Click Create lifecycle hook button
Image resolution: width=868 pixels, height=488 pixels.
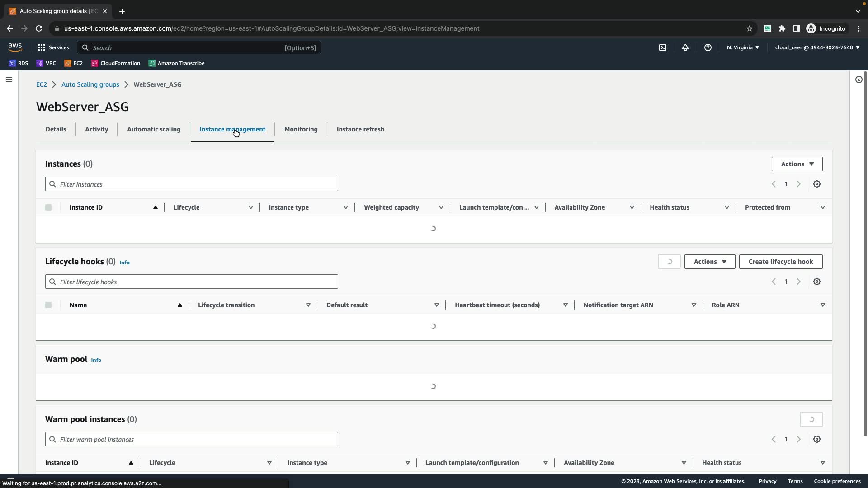tap(780, 262)
